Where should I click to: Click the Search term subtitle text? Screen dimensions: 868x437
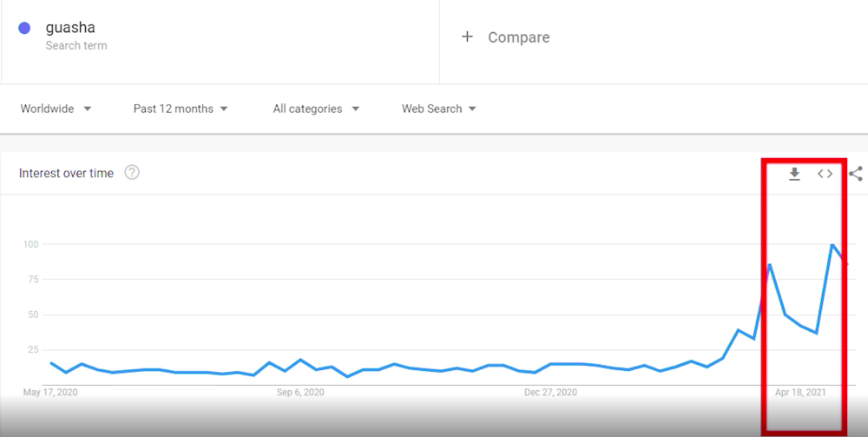[x=76, y=45]
